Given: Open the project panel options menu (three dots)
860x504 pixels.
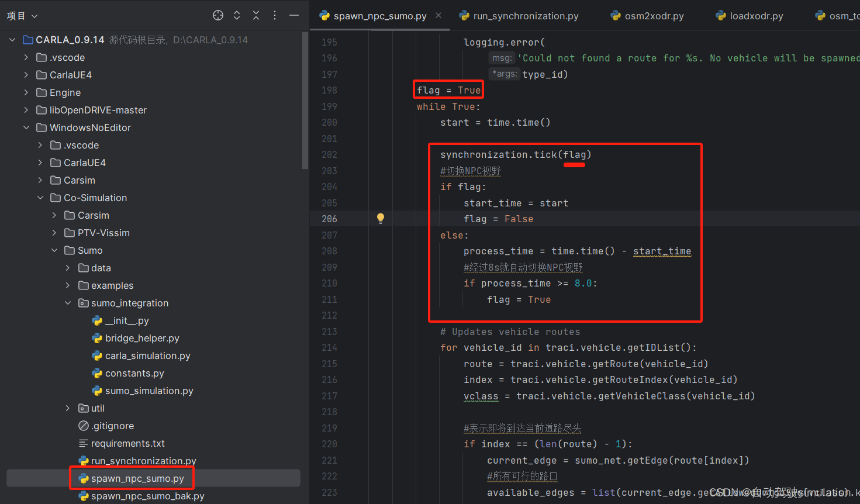Looking at the screenshot, I should 275,16.
